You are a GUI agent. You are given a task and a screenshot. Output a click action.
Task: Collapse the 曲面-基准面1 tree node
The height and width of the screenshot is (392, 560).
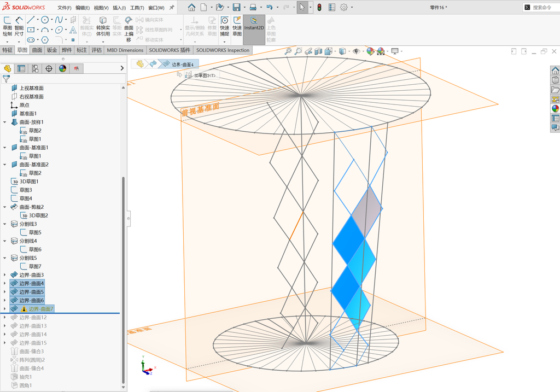4,148
